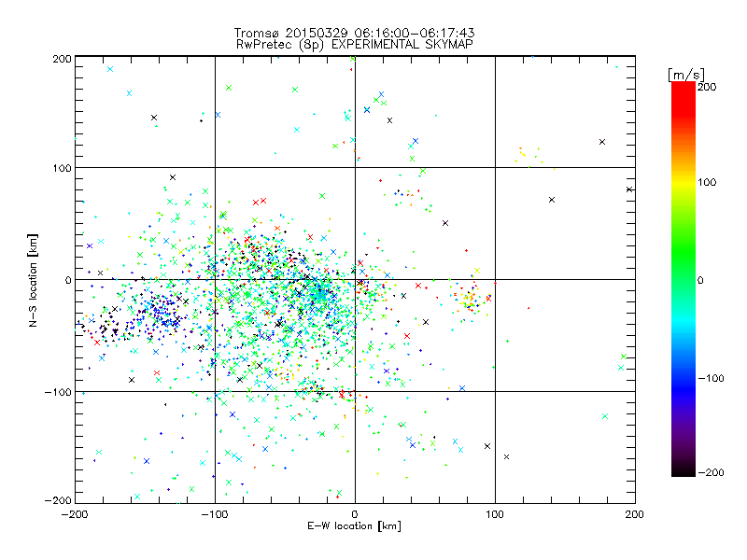Screen dimensions: 747x560
Task: Click the colorbar label '200' at the top
Action: [x=707, y=87]
